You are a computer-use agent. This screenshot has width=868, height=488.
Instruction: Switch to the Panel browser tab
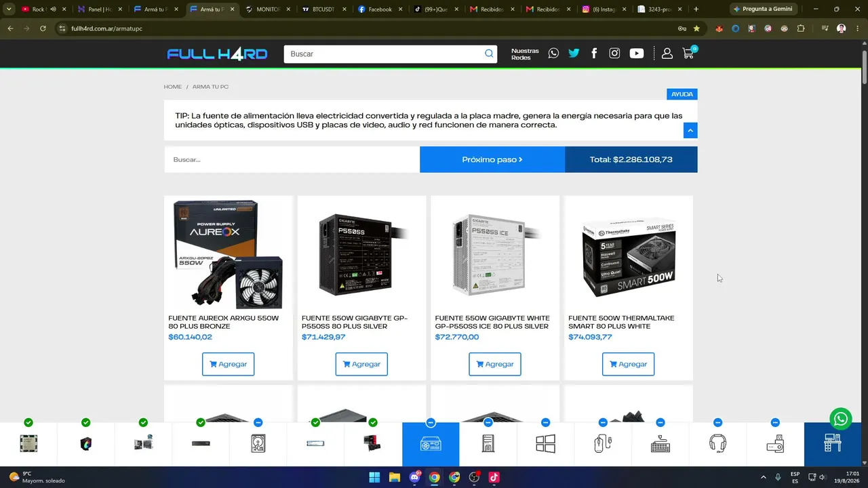pyautogui.click(x=99, y=9)
